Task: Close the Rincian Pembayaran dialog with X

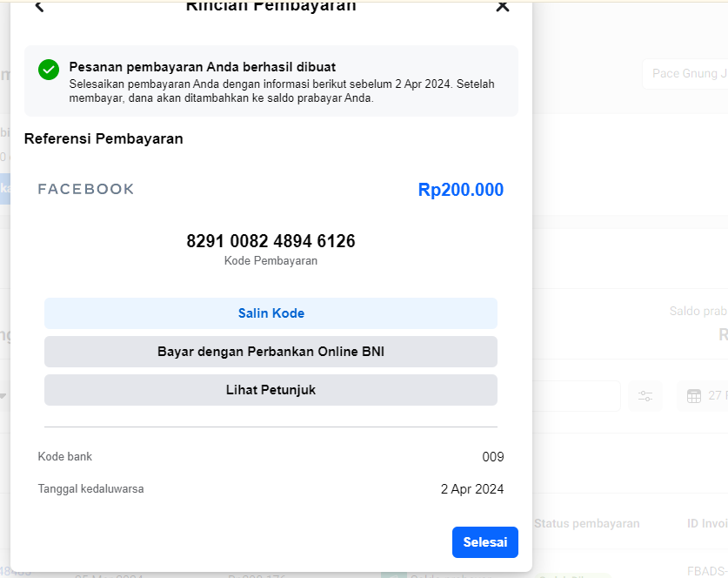Action: (x=502, y=7)
